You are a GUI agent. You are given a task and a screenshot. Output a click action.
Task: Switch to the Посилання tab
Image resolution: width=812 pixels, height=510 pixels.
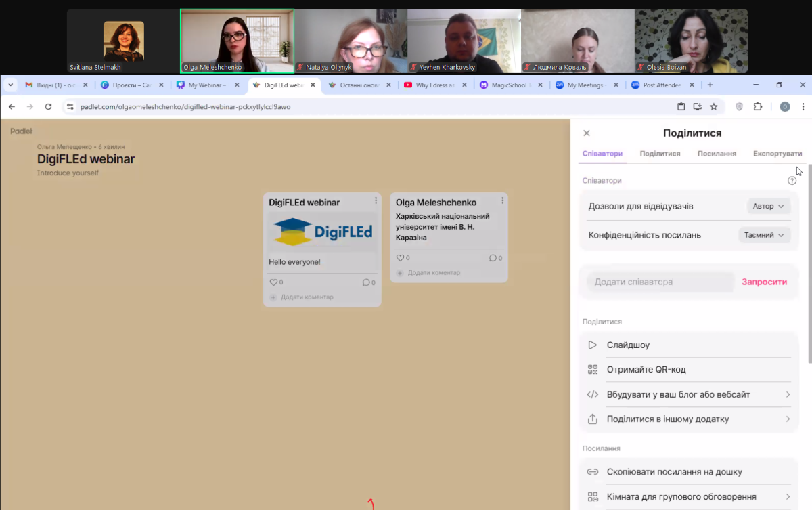[717, 154]
